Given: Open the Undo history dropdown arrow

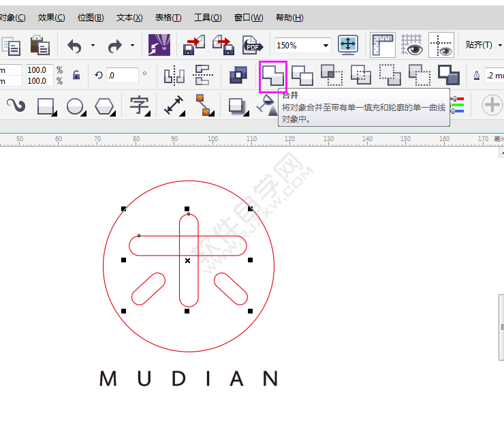Looking at the screenshot, I should tap(93, 46).
